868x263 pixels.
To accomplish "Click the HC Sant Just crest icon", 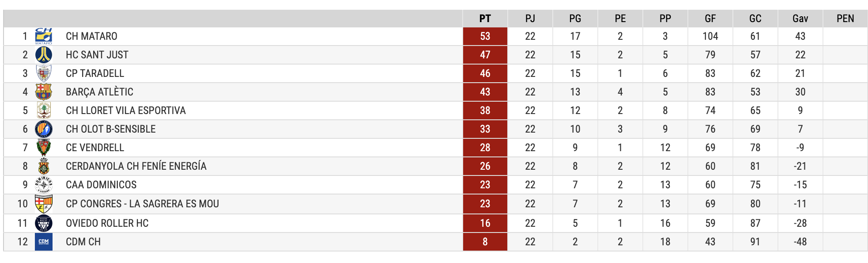I will tap(44, 55).
